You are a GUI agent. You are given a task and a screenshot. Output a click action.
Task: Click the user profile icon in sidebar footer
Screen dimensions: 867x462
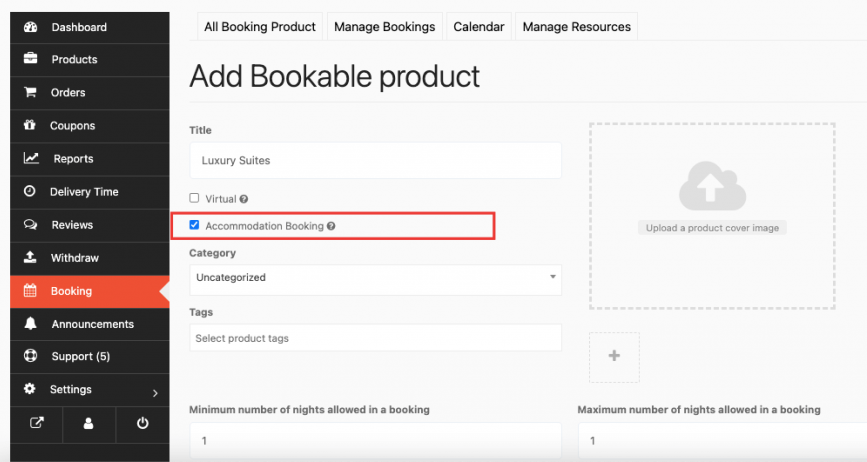[89, 423]
